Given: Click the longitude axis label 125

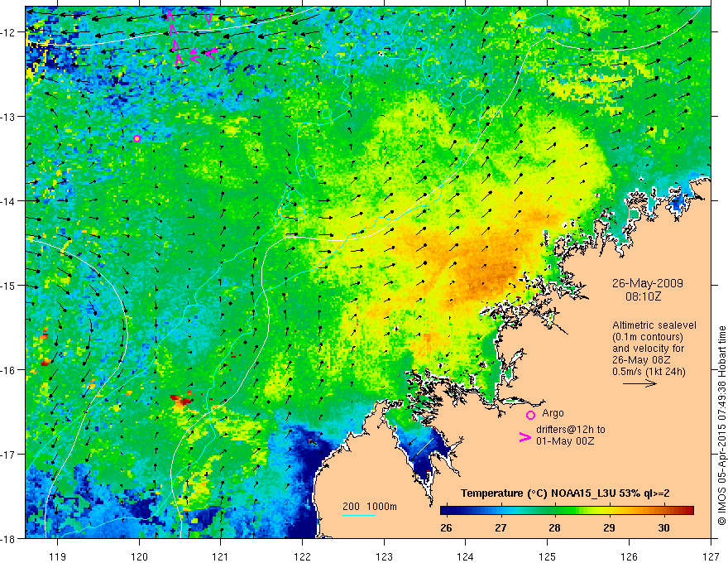Looking at the screenshot, I should pyautogui.click(x=548, y=556).
